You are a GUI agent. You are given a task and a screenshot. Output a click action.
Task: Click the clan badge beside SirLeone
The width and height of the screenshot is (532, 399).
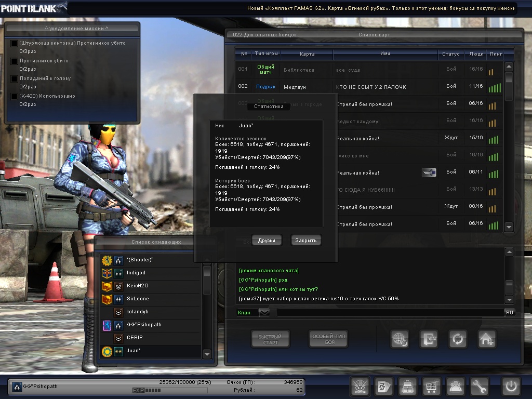107,299
